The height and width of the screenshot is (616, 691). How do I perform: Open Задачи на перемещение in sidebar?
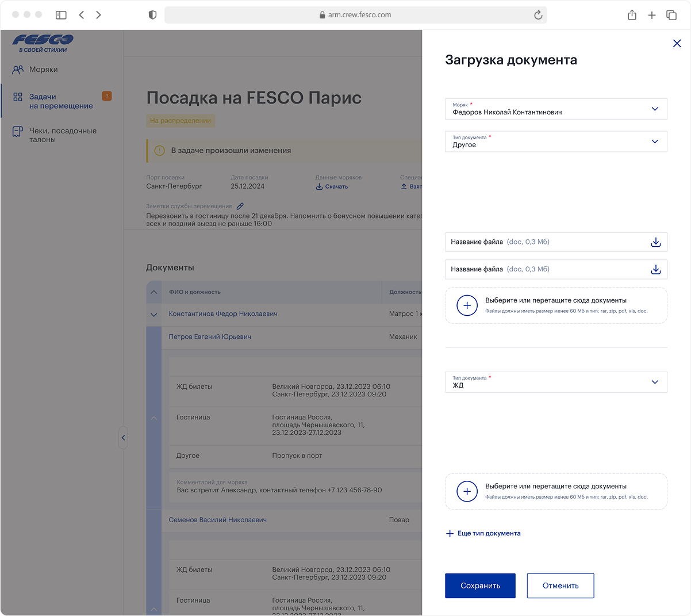60,101
